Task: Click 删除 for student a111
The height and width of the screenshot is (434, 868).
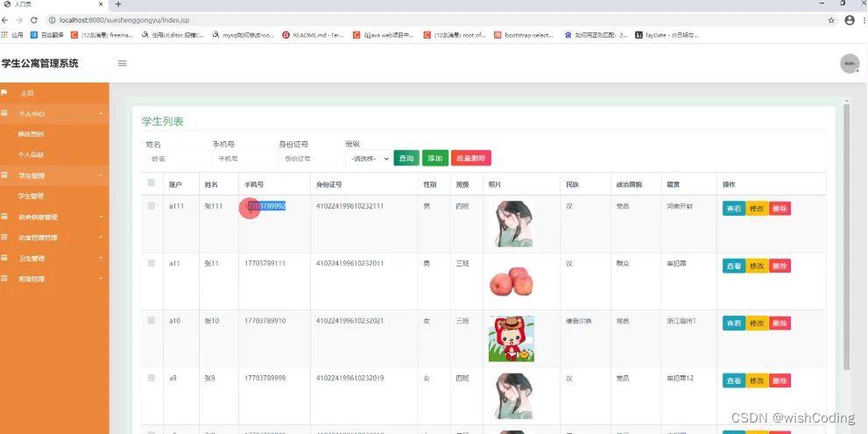Action: (x=780, y=209)
